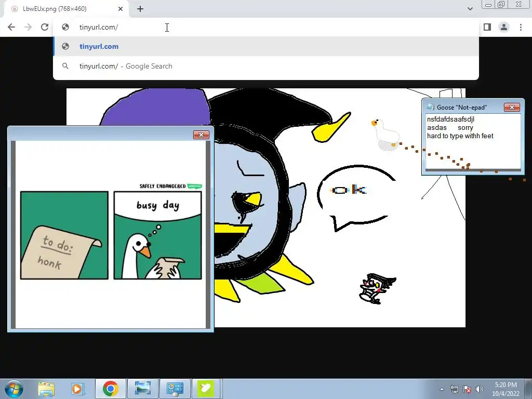Open the Windows Start orb
The width and height of the screenshot is (532, 399).
click(14, 389)
